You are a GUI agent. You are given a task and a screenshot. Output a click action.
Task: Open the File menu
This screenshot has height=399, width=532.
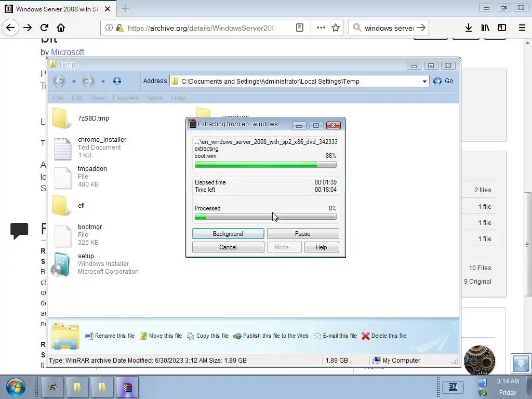(x=58, y=98)
